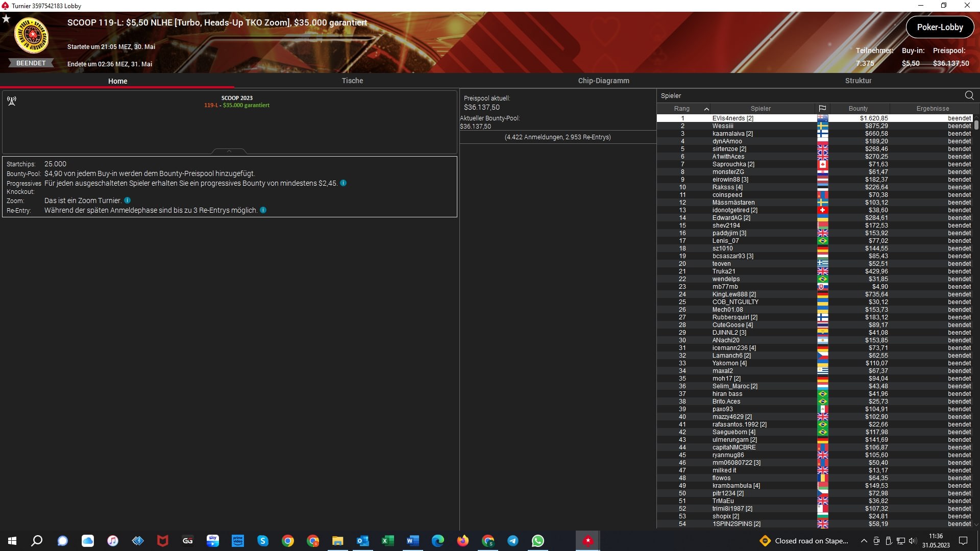Select player row dynAAmoo
Viewport: 980px width, 551px height.
(x=815, y=141)
